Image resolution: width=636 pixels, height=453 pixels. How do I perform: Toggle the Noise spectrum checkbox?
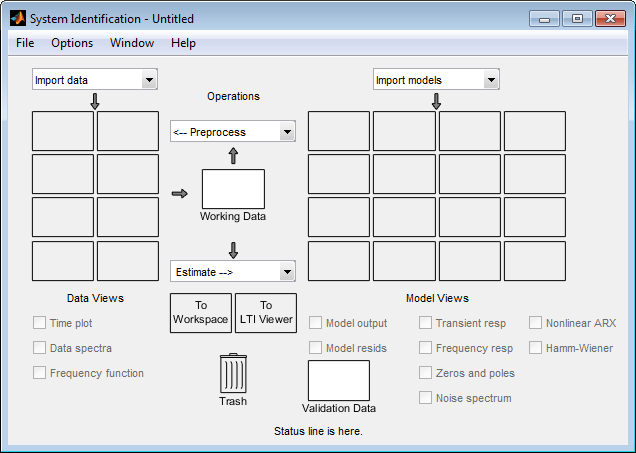(425, 398)
